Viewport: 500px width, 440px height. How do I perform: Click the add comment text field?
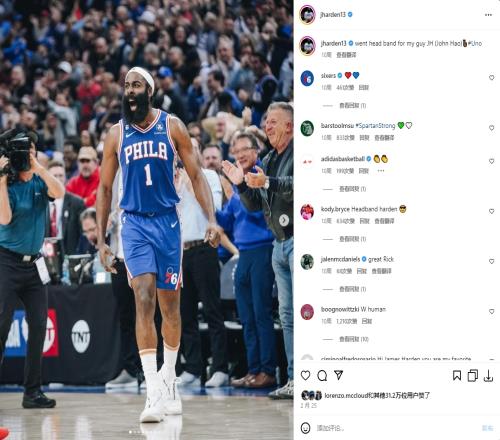397,428
